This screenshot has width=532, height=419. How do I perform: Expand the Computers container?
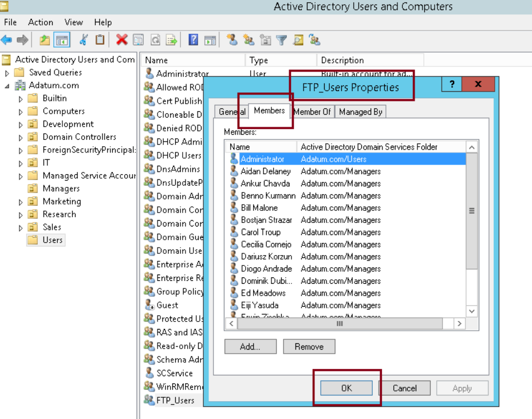pos(21,112)
